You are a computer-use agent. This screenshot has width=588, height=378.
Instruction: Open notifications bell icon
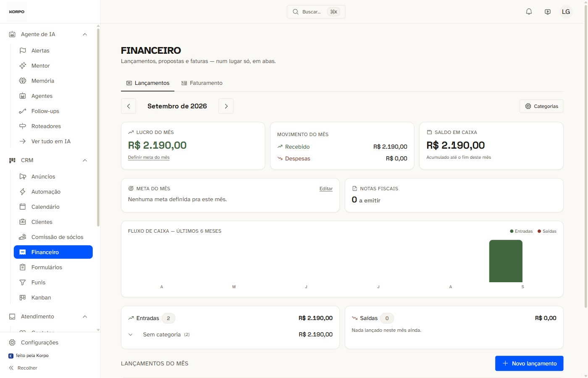529,12
